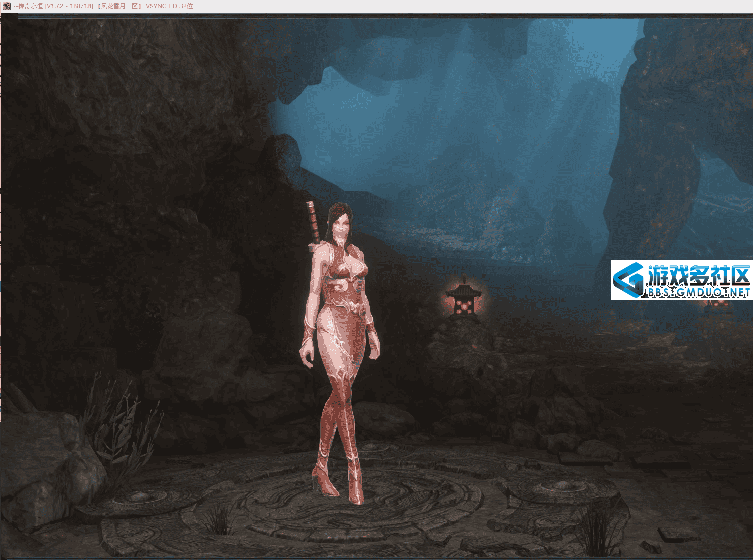Select the female assassin character model
The width and height of the screenshot is (753, 560).
[x=340, y=353]
